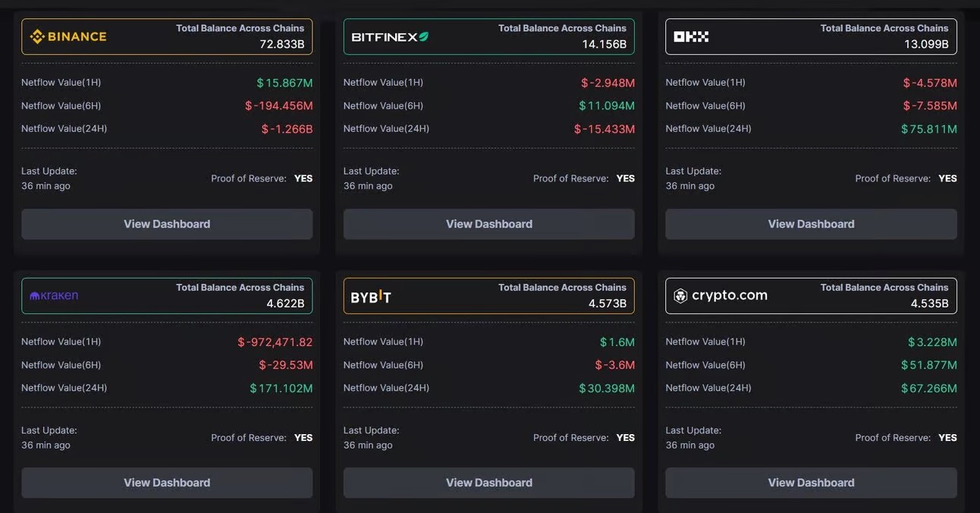This screenshot has height=513, width=980.
Task: Click the OKX logo icon
Action: 691,36
